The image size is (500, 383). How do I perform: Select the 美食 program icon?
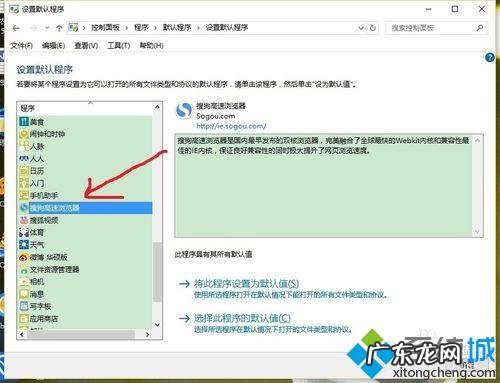24,122
